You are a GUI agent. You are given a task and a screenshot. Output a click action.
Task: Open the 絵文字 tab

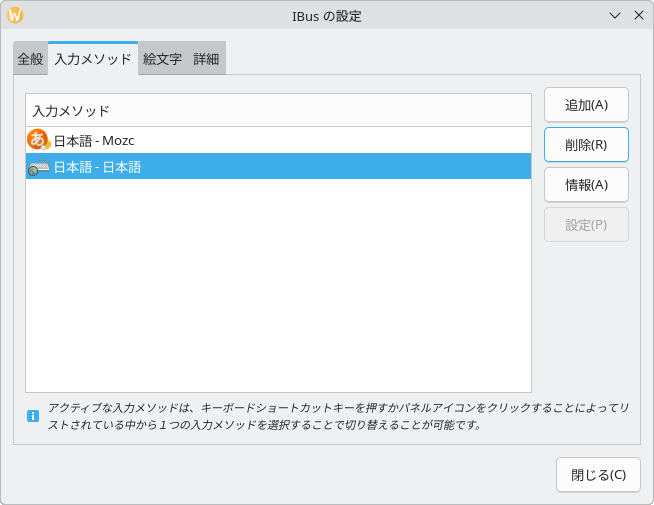coord(162,59)
